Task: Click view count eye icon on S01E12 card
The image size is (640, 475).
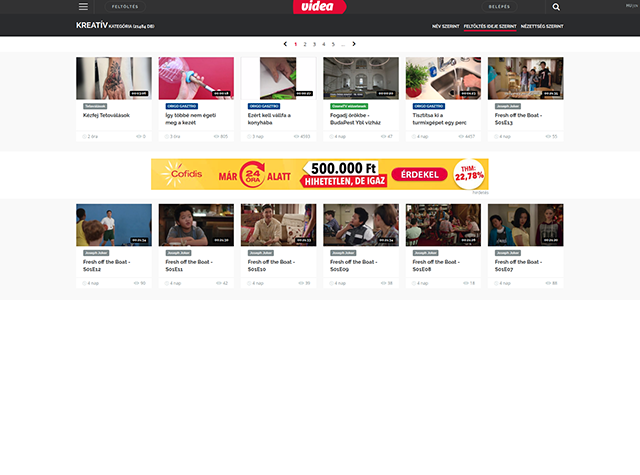Action: (137, 283)
